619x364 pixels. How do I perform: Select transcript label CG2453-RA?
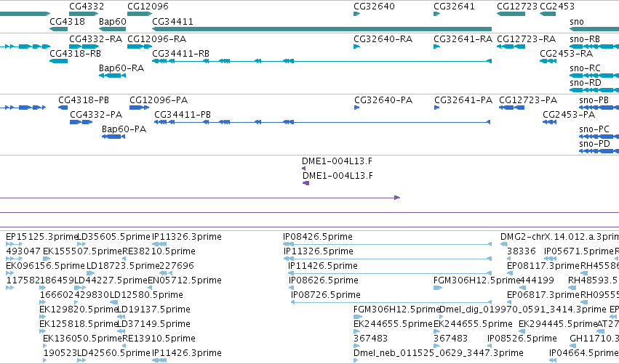click(x=566, y=54)
